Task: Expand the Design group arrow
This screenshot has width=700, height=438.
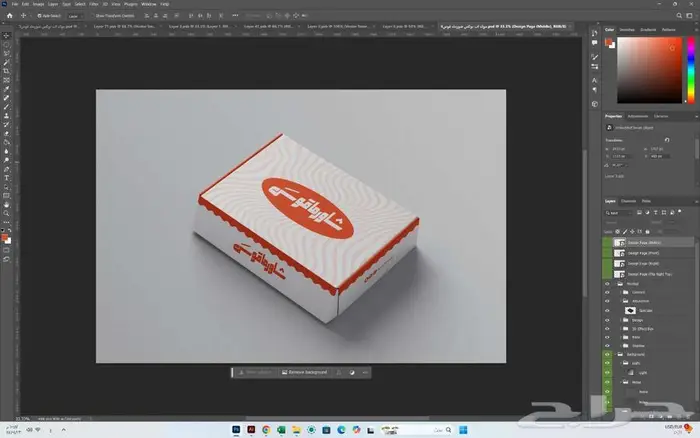Action: 621,320
